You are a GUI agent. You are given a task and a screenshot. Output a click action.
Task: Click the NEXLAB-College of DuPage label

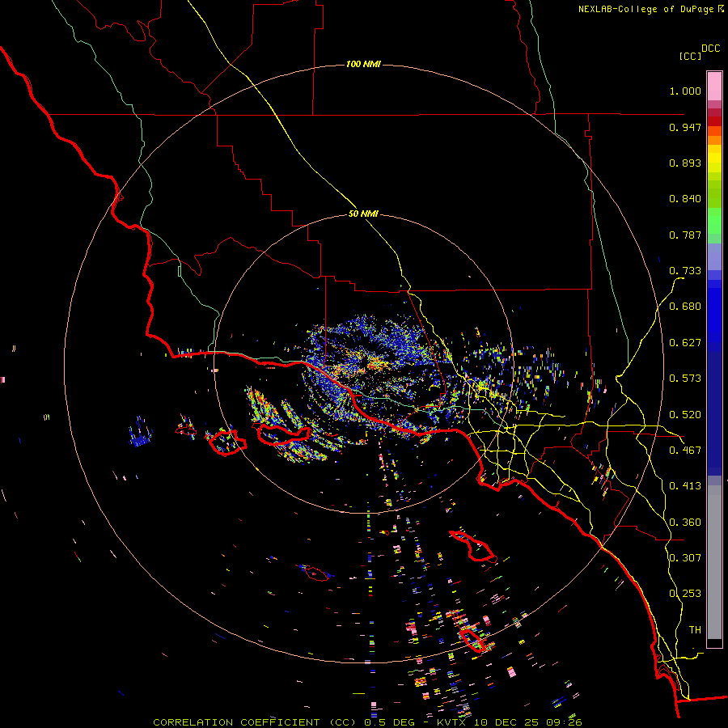646,9
